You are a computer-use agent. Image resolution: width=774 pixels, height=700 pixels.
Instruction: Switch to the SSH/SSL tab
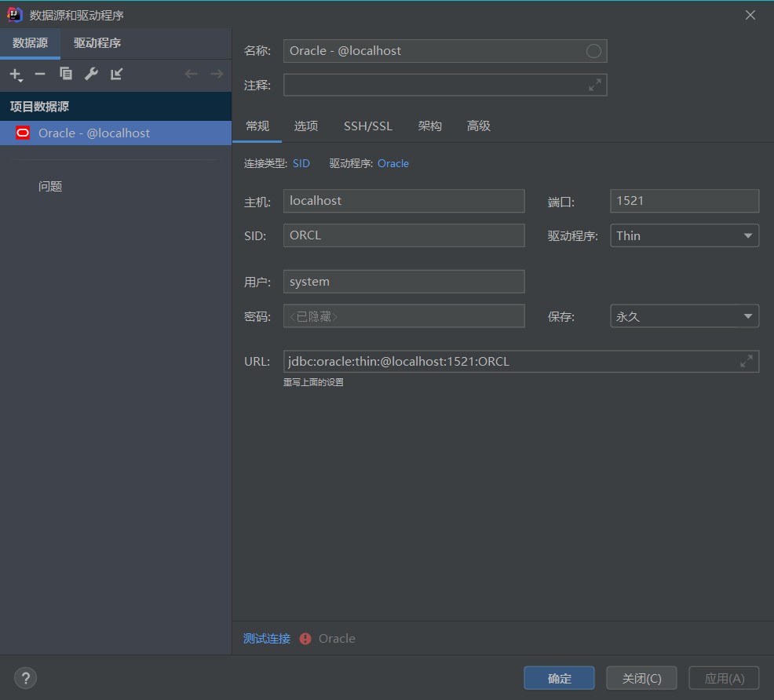tap(367, 126)
